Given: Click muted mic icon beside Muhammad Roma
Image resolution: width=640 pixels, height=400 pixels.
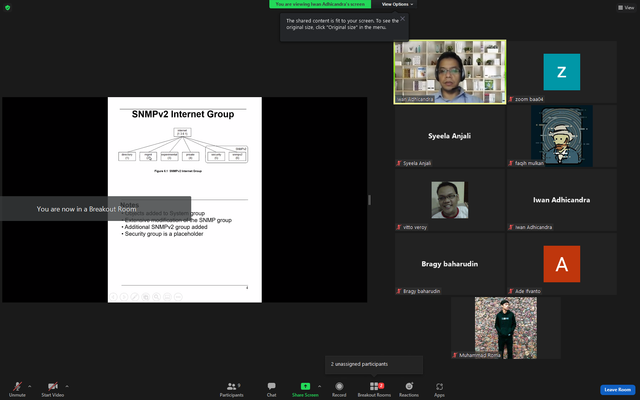Looking at the screenshot, I should [x=455, y=356].
